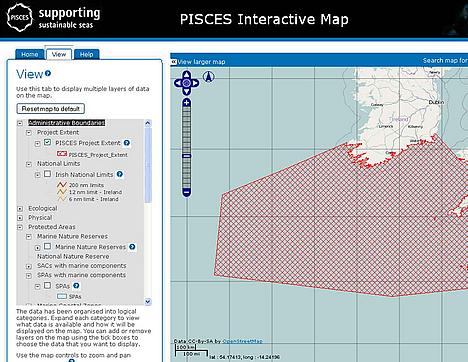Toggle the Irish National Limits layer legend

point(38,175)
